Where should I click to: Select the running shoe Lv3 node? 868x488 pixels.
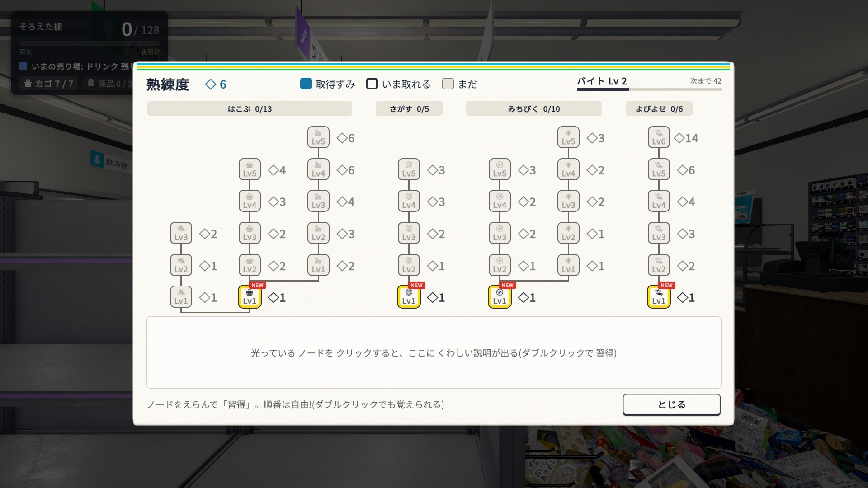(x=181, y=233)
